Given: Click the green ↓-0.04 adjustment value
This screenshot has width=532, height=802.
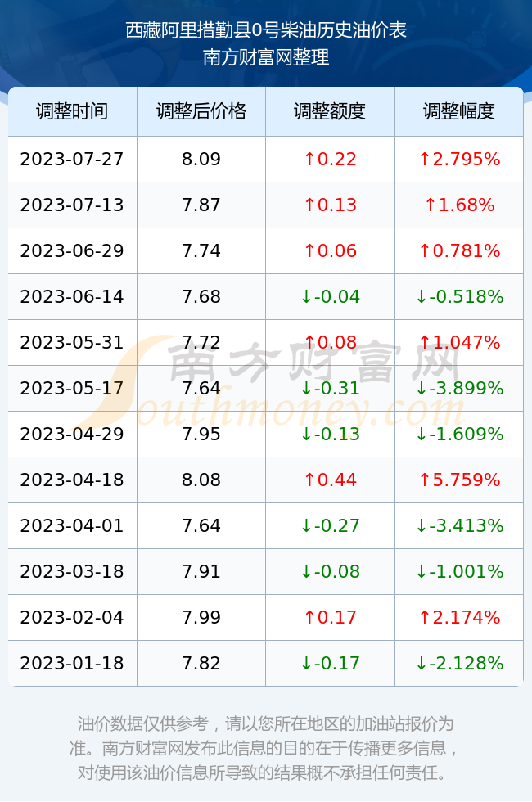Looking at the screenshot, I should [330, 296].
